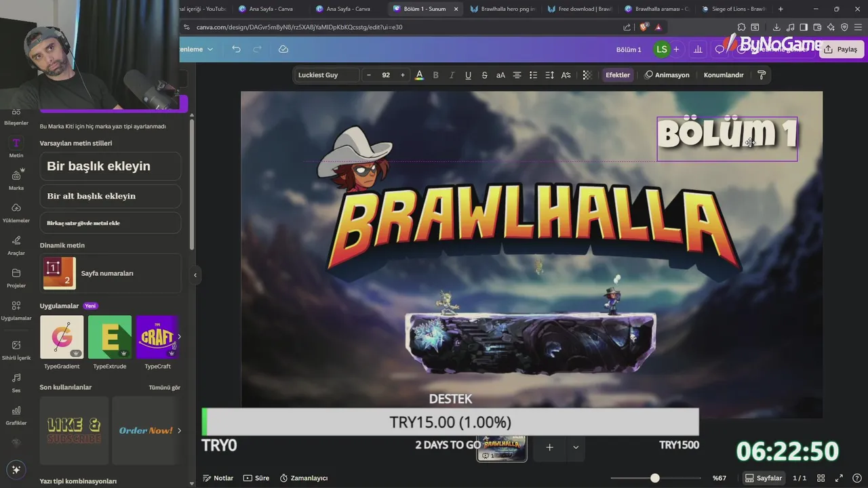Switch to Free download Brawlhalla tab
This screenshot has width=868, height=488.
pyautogui.click(x=579, y=9)
